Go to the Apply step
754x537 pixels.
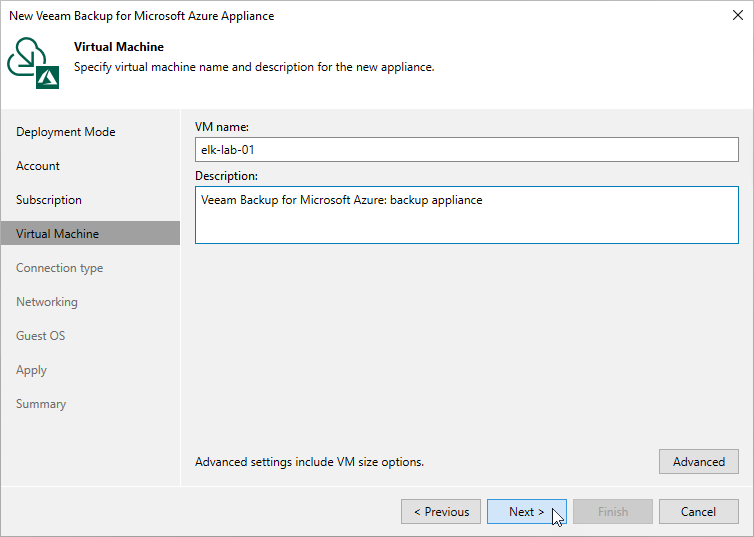[x=32, y=370]
